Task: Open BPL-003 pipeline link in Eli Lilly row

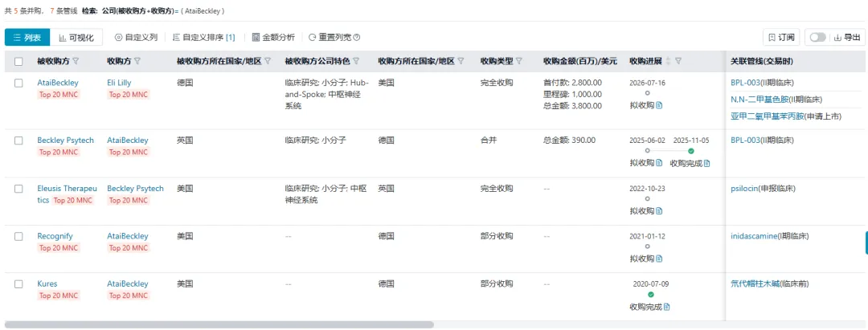Action: click(x=745, y=83)
